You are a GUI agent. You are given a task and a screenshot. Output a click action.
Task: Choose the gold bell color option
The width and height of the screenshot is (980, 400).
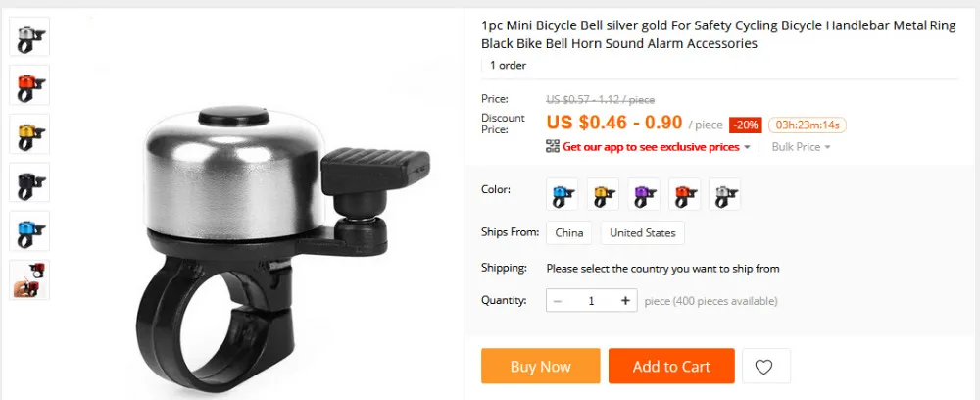(x=603, y=194)
